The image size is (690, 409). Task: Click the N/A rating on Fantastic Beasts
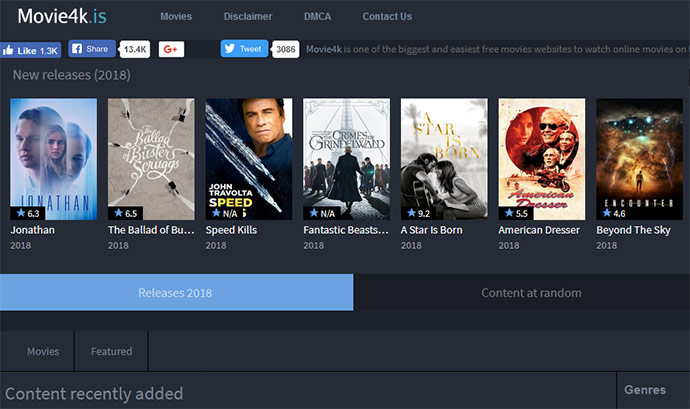tap(322, 214)
